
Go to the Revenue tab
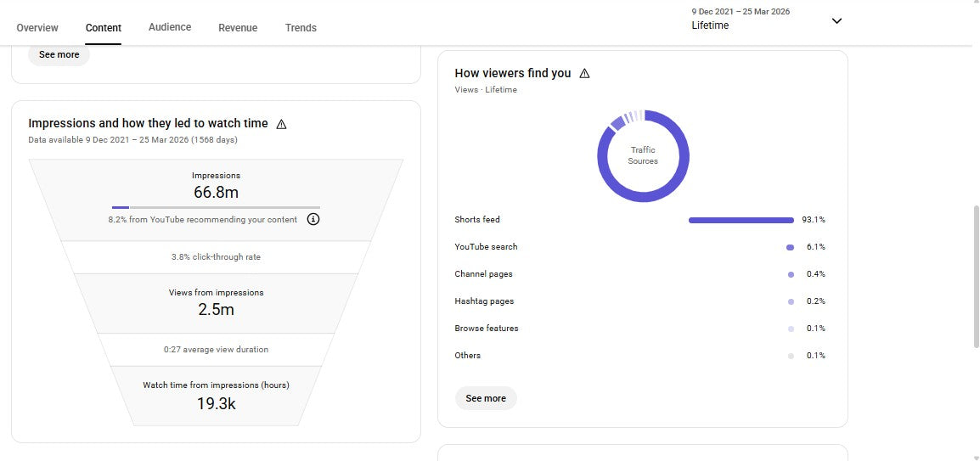(238, 27)
